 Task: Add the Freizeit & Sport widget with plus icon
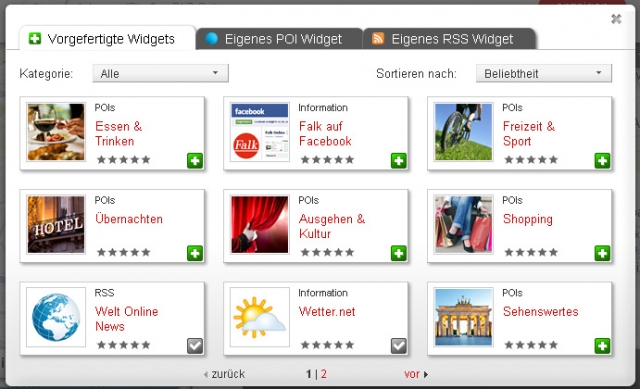pyautogui.click(x=602, y=160)
